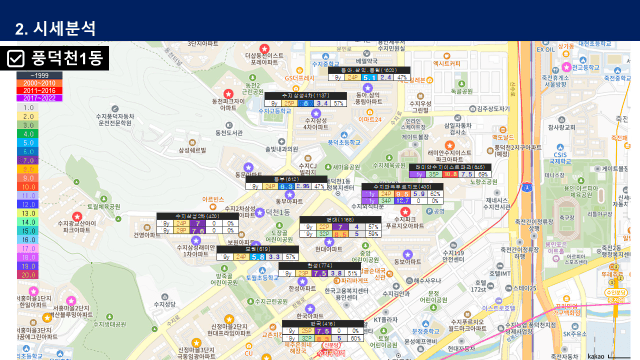This screenshot has height=360, width=640.
Task: Click the 8.3 price cell for 동부
Action: (x=287, y=186)
